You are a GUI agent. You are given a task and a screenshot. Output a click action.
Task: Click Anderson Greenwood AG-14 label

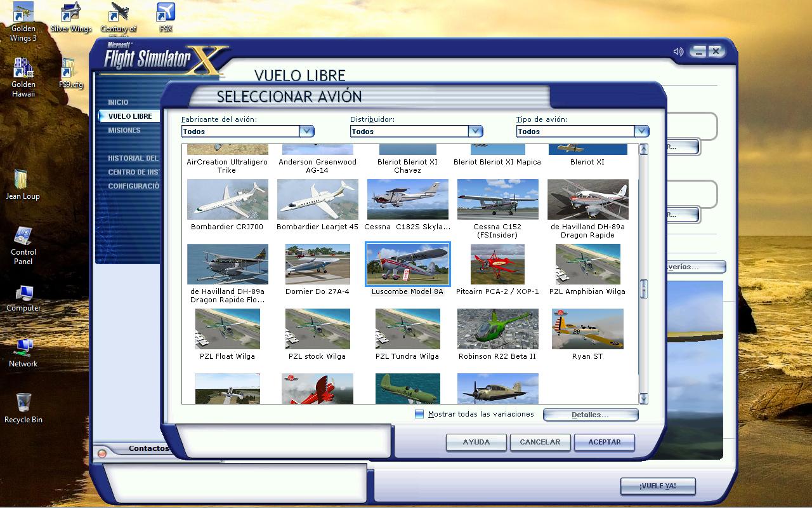point(317,166)
